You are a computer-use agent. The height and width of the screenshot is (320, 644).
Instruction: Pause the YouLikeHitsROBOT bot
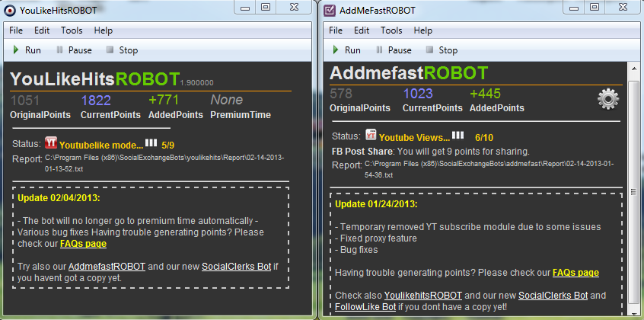(74, 50)
